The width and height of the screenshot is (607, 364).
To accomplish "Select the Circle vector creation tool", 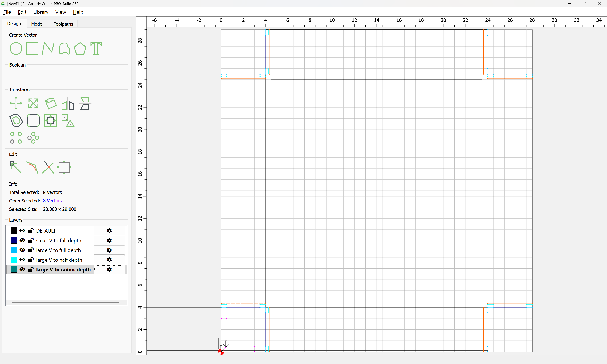I will [16, 48].
